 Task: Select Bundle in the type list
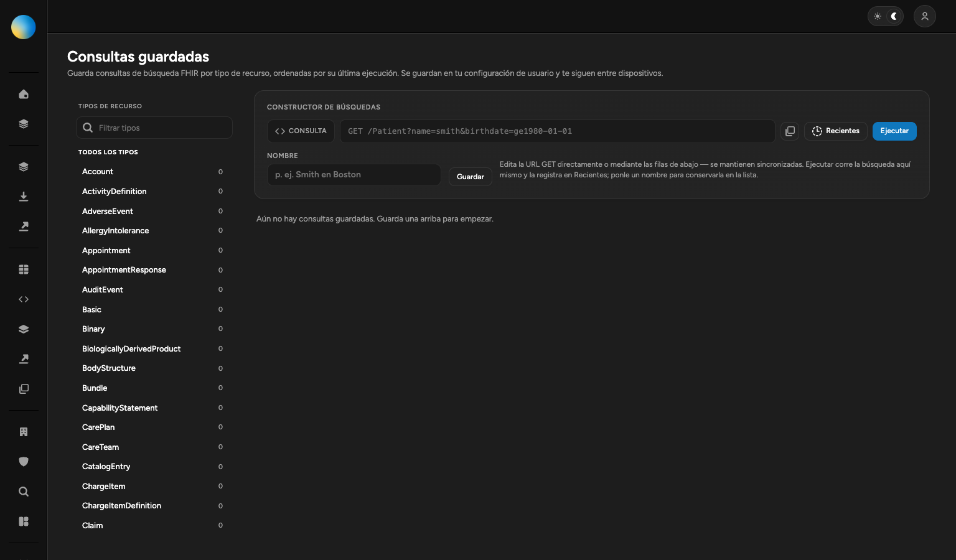[152, 388]
